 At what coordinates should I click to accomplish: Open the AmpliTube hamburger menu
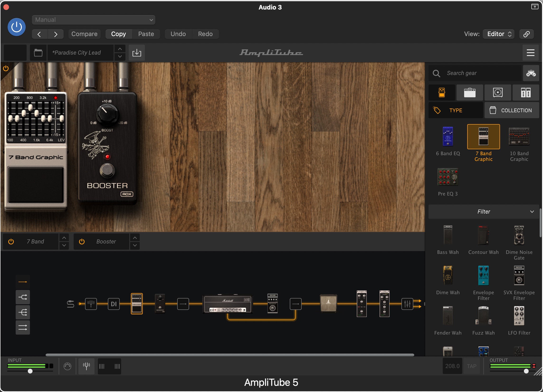click(531, 53)
